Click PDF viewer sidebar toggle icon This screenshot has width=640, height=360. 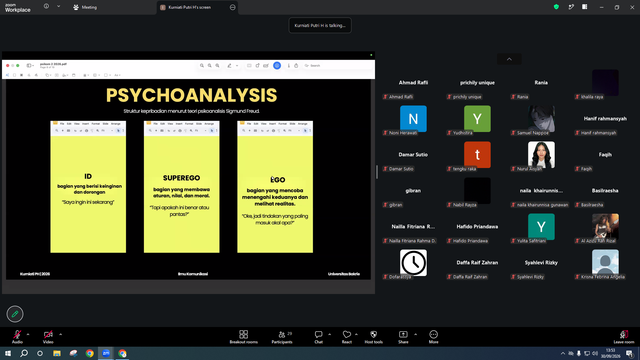tap(29, 65)
